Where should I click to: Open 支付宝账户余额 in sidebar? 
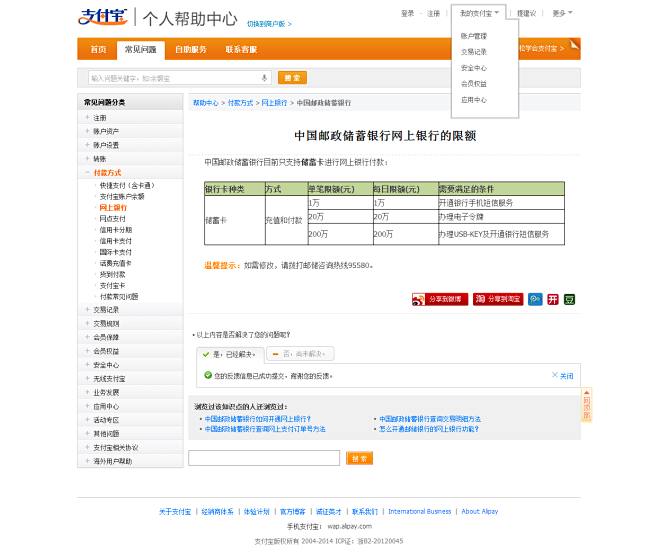[122, 197]
